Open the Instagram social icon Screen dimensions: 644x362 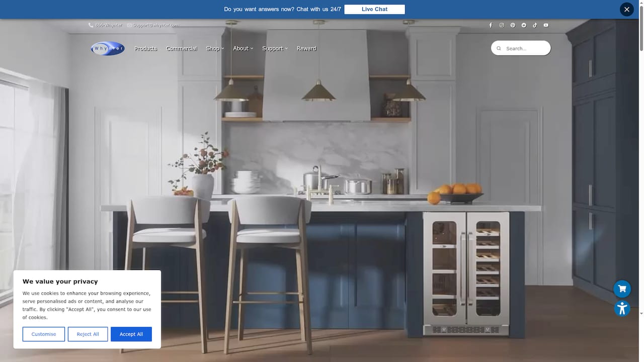point(502,25)
